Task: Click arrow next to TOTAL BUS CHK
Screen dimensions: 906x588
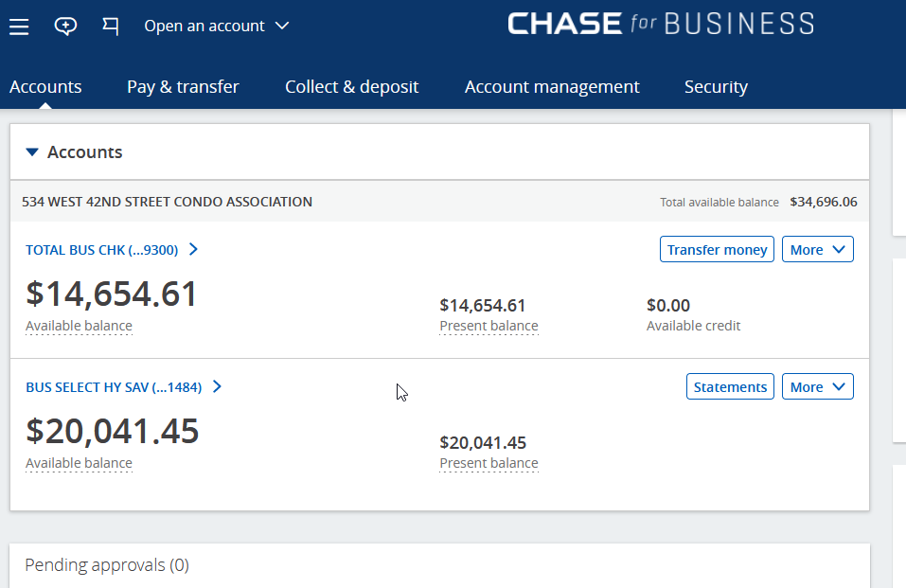Action: tap(193, 250)
